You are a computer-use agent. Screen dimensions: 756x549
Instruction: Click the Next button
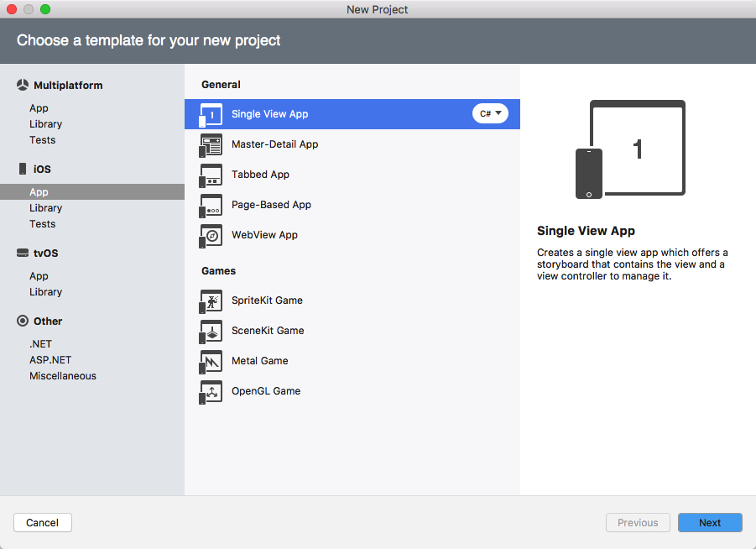(710, 522)
